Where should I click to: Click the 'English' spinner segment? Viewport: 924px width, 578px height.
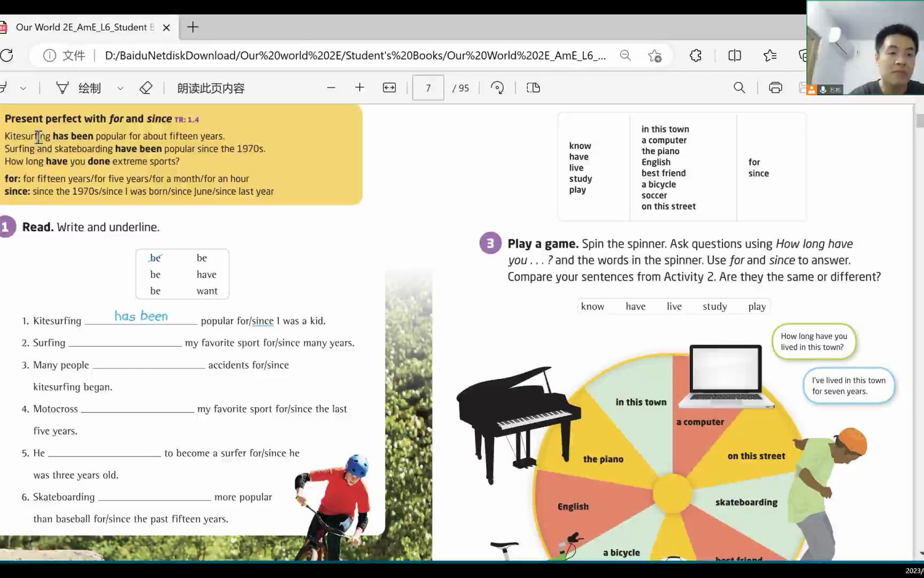click(573, 507)
